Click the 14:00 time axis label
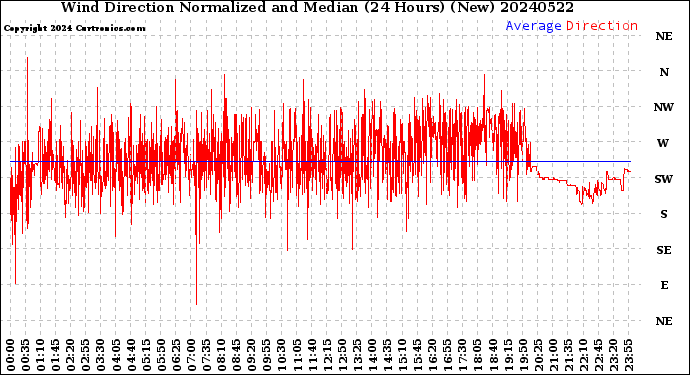Image resolution: width=690 pixels, height=375 pixels. pyautogui.click(x=372, y=355)
